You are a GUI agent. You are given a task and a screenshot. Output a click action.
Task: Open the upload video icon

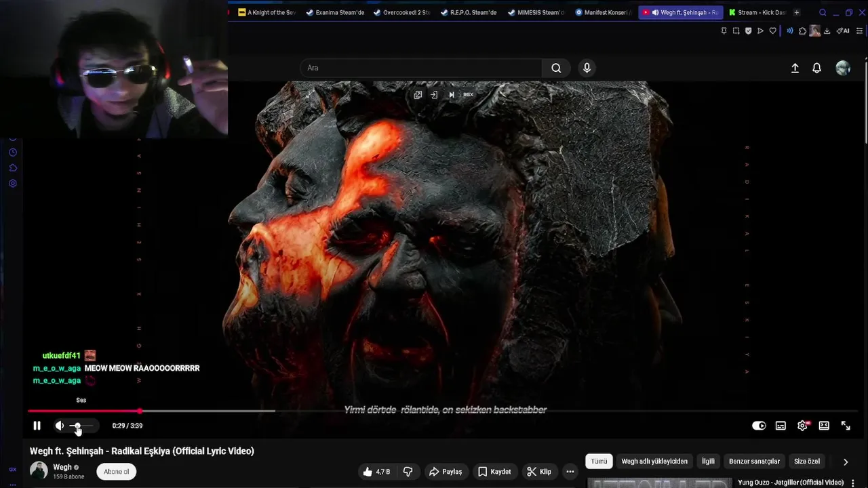coord(795,68)
